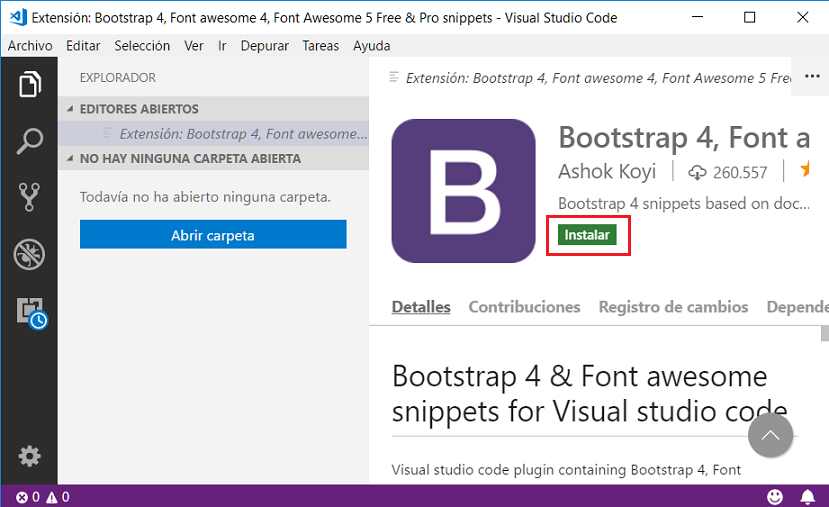The image size is (829, 507).
Task: Open the Ir menu
Action: (x=222, y=46)
